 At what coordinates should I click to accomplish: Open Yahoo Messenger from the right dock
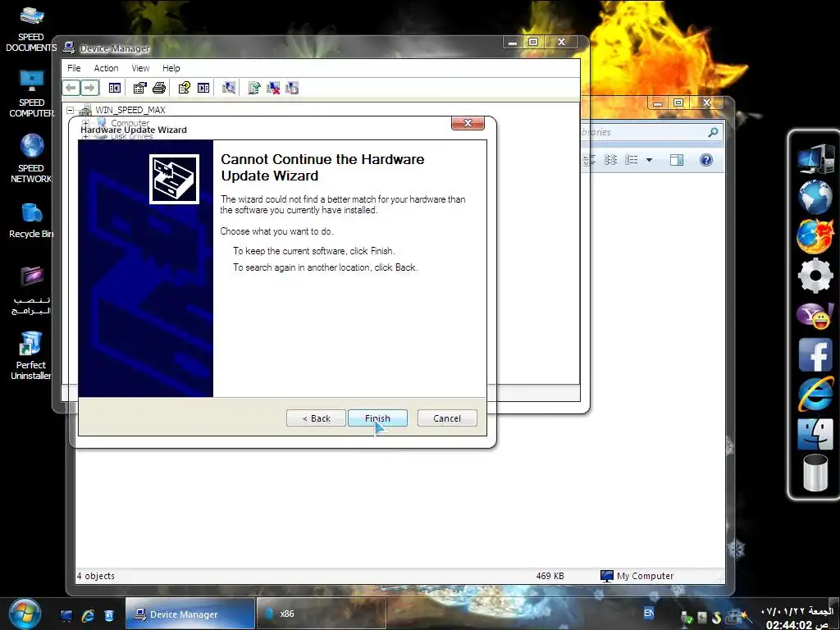tap(815, 315)
